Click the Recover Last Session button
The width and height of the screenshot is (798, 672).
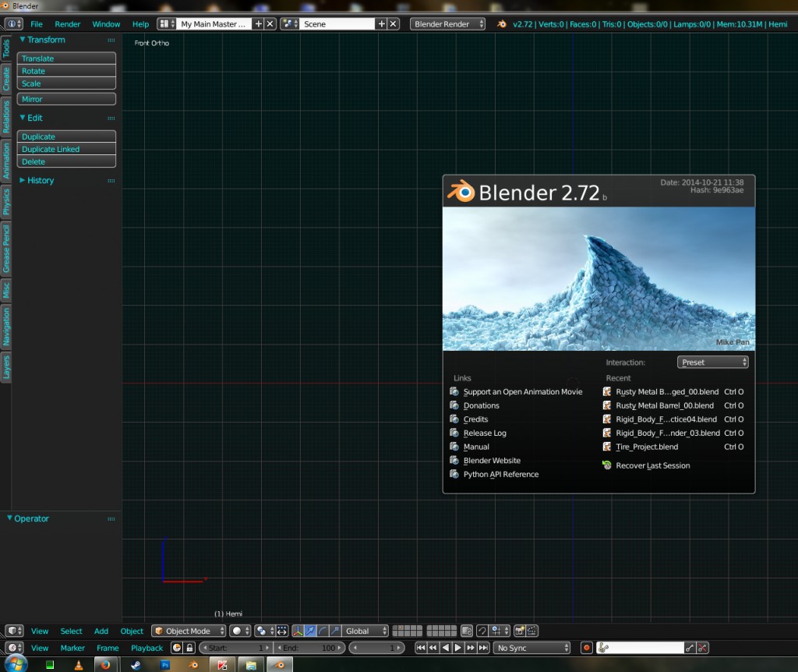651,465
